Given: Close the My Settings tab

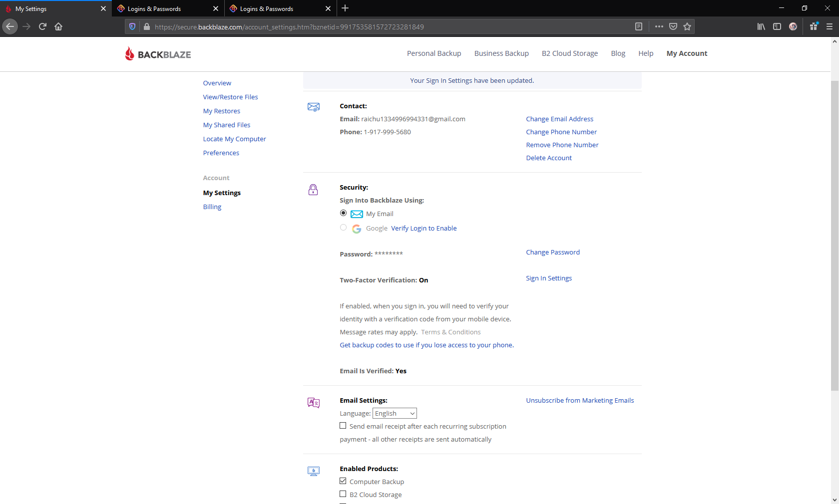Looking at the screenshot, I should tap(103, 8).
